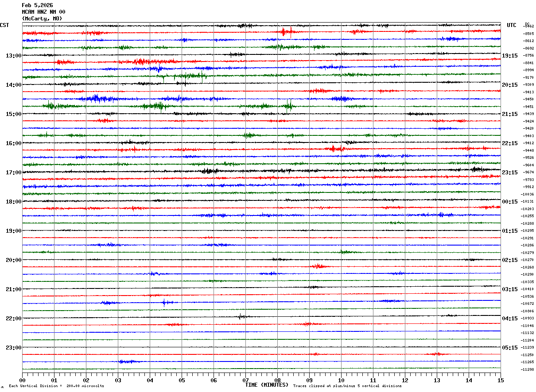Click the '15' minute axis tick label
Image resolution: width=536 pixels, height=392 pixels.
point(501,380)
